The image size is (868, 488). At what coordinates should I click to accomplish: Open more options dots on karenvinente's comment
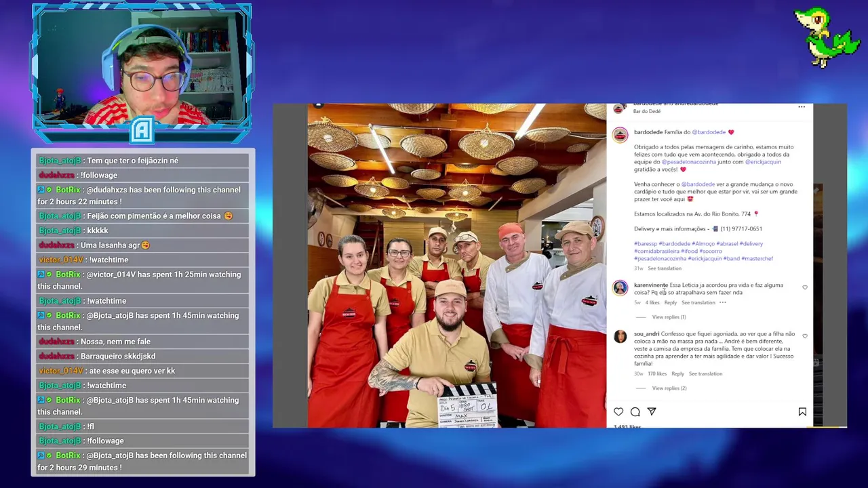tap(723, 302)
